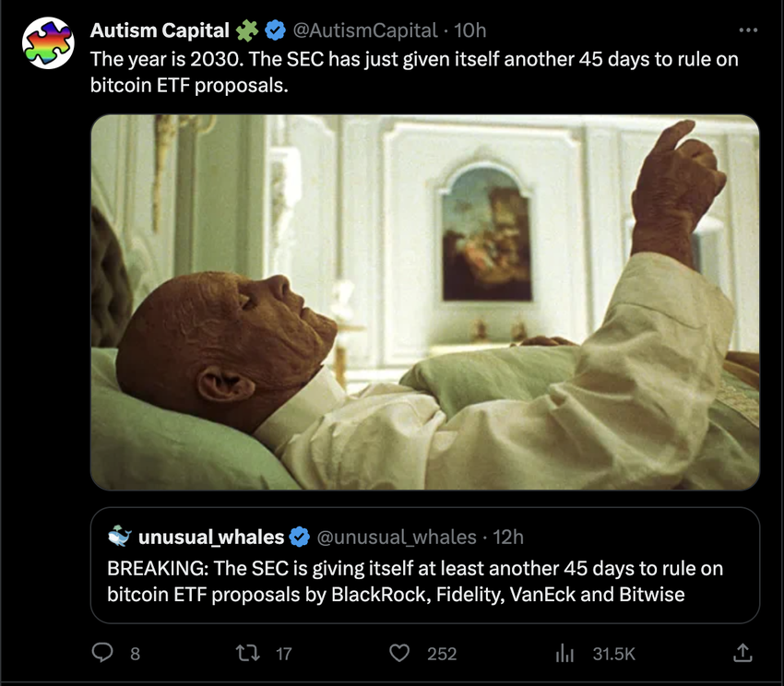Open Autism Capital's profile picture
The image size is (784, 686).
(47, 40)
